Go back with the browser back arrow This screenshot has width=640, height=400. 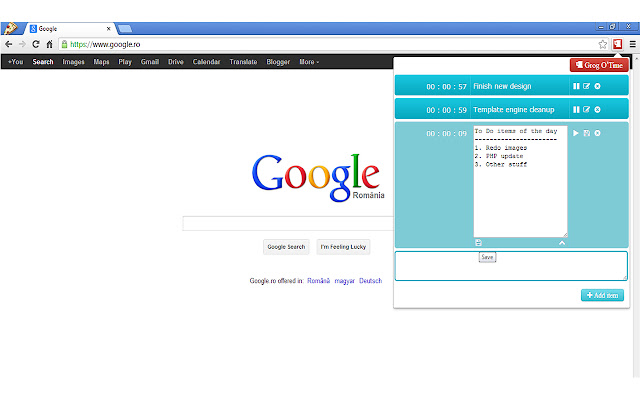point(9,44)
